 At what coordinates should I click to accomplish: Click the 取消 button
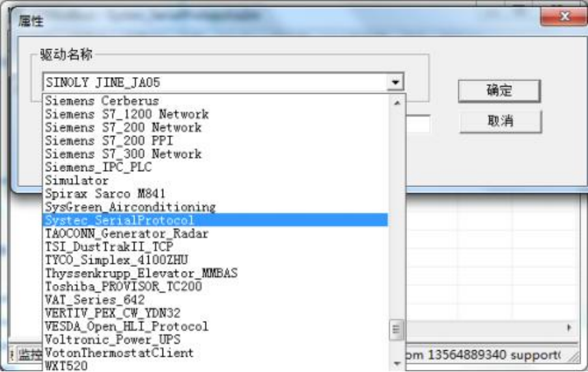click(x=501, y=121)
